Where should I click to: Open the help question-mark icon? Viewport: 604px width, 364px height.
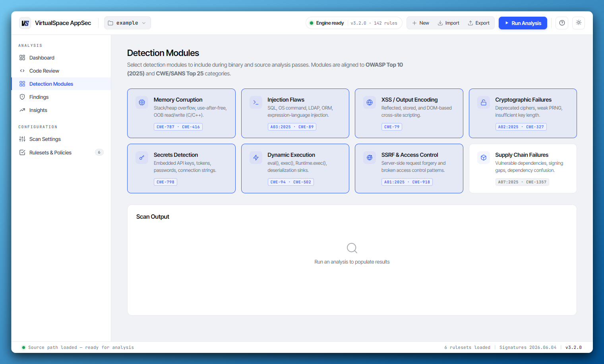coord(562,23)
